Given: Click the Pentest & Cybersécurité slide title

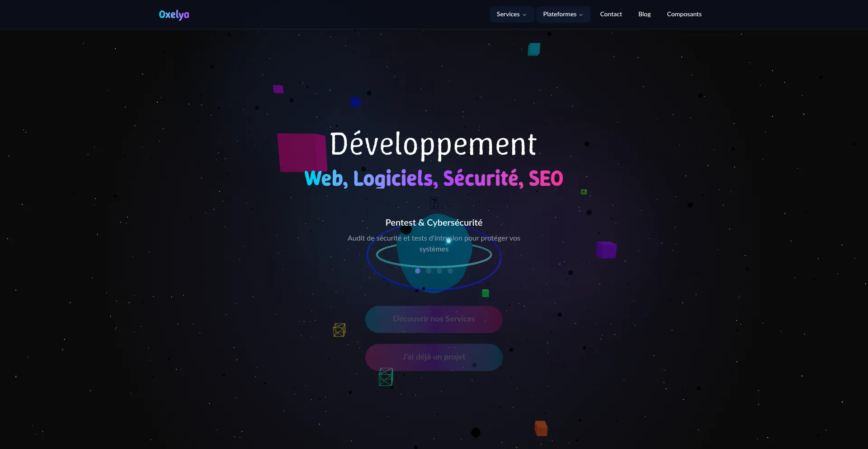Looking at the screenshot, I should coord(434,222).
